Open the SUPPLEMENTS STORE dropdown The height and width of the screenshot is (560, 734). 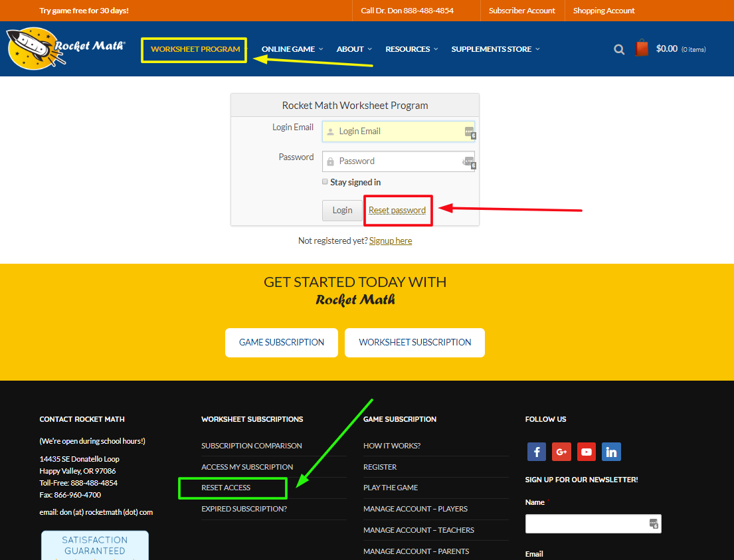495,48
